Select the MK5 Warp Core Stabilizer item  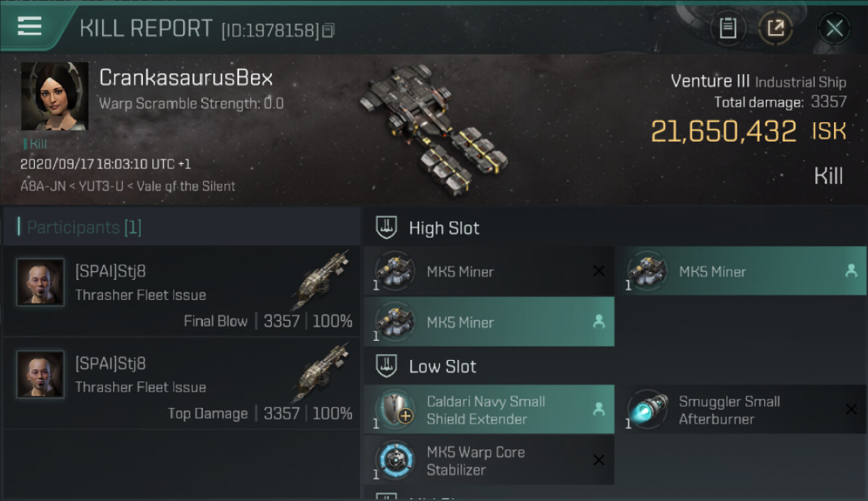point(489,460)
